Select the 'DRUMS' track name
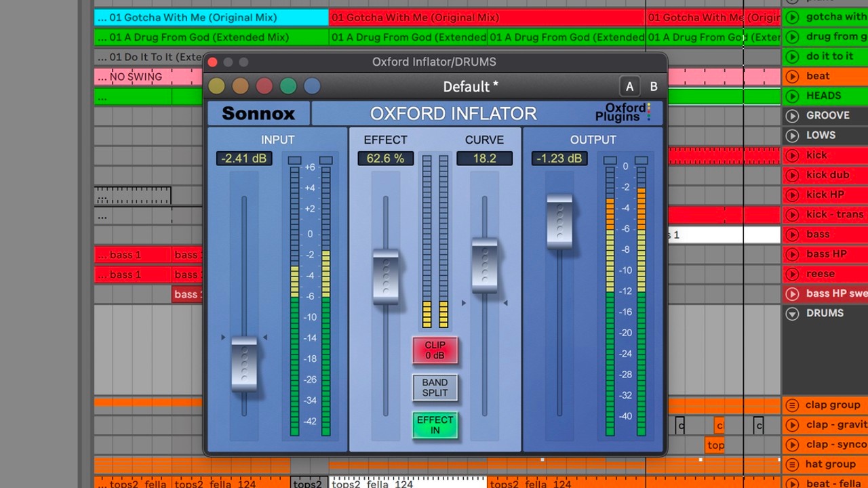The height and width of the screenshot is (488, 868). (x=825, y=313)
